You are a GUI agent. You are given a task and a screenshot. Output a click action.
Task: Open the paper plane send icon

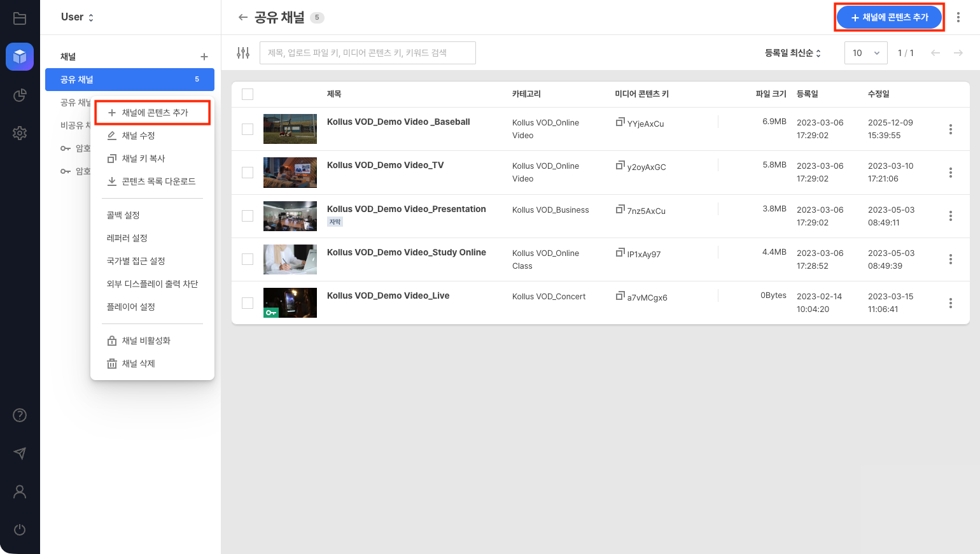point(20,453)
